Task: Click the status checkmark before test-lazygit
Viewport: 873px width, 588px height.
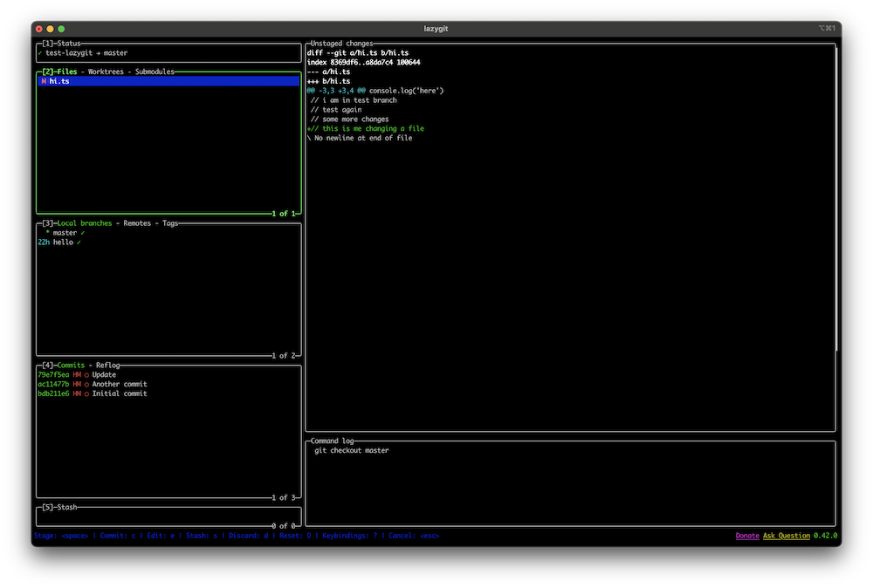Action: 40,52
